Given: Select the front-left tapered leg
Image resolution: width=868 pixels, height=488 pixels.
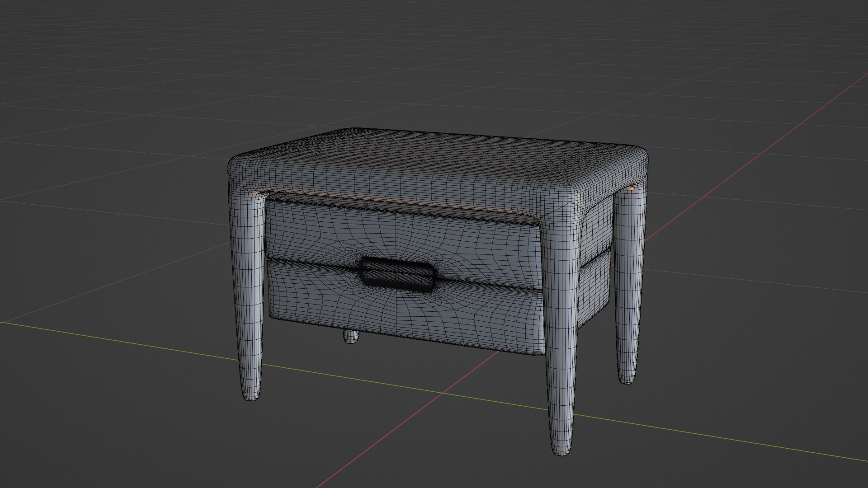Looking at the screenshot, I should pyautogui.click(x=248, y=294).
